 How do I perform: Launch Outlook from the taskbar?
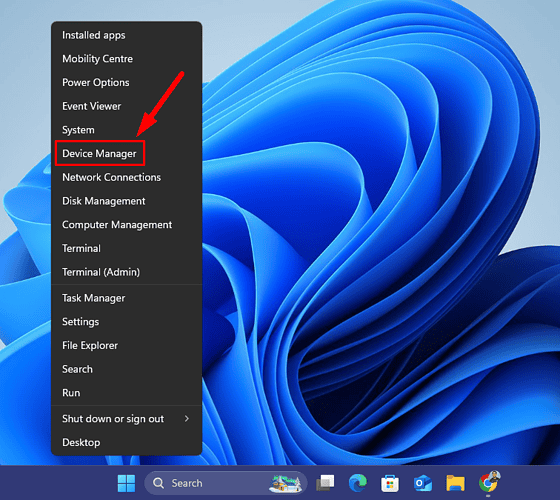coord(422,483)
